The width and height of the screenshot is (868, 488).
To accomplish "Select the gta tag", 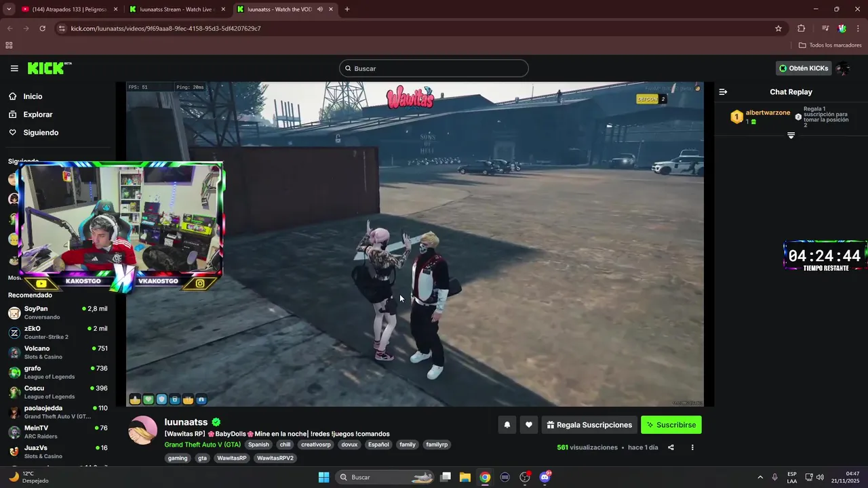I will tap(202, 458).
